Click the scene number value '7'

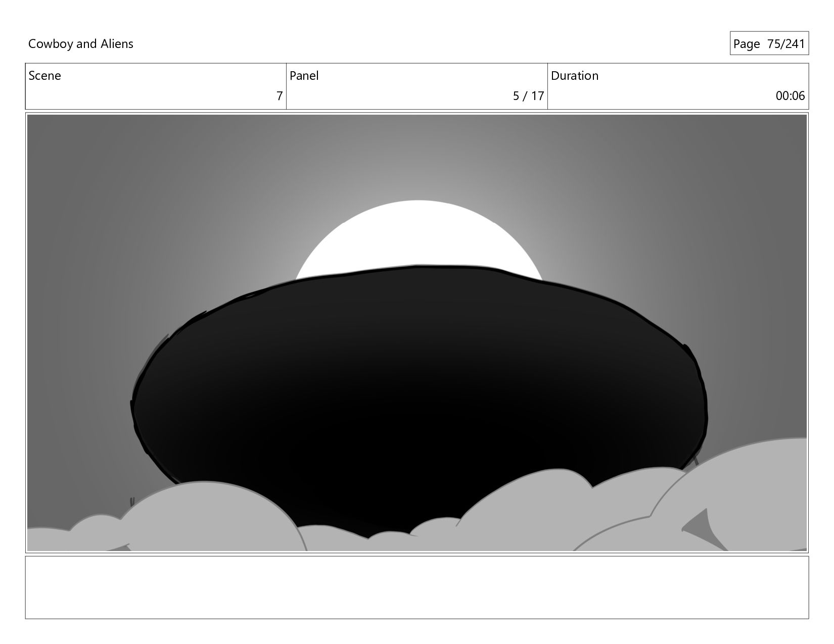pos(280,96)
